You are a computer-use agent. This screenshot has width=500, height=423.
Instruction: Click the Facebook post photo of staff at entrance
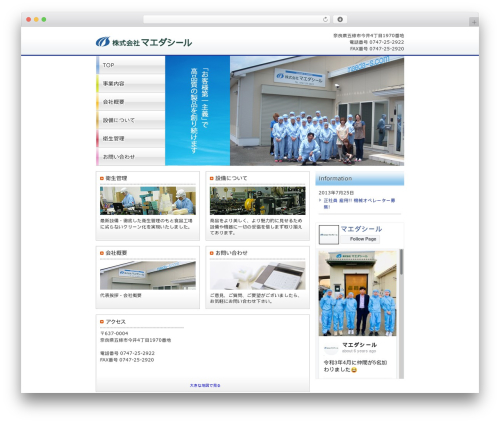click(357, 293)
